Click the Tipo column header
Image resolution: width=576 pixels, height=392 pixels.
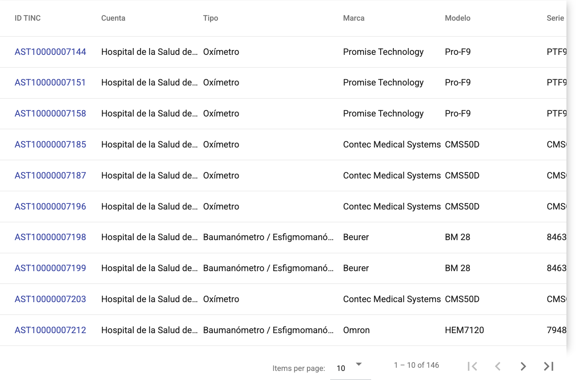pos(210,18)
